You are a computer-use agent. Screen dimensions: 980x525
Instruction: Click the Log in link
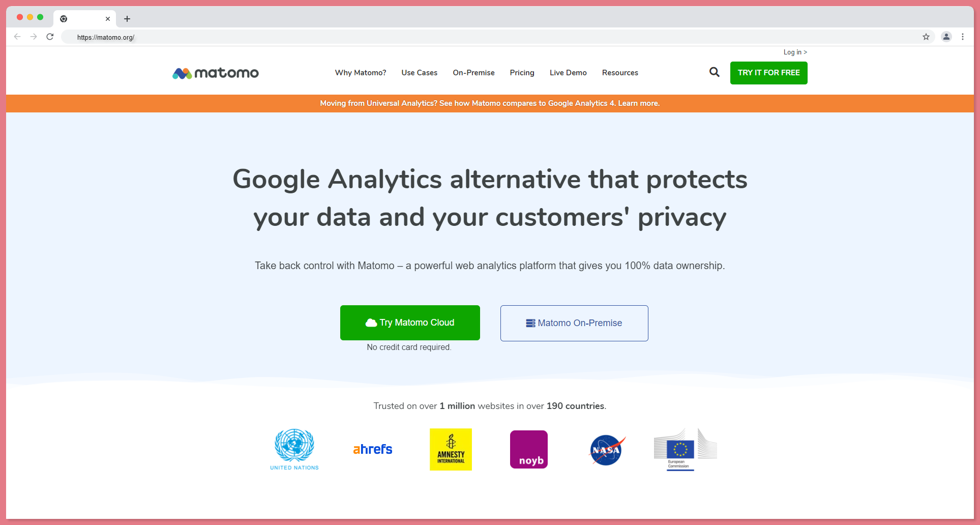[795, 52]
